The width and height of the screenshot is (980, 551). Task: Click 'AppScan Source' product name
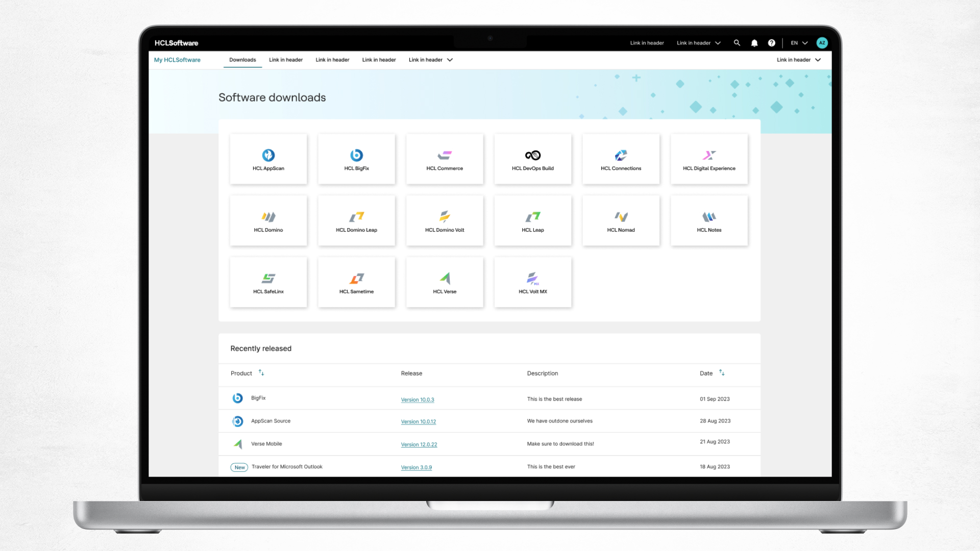271,421
